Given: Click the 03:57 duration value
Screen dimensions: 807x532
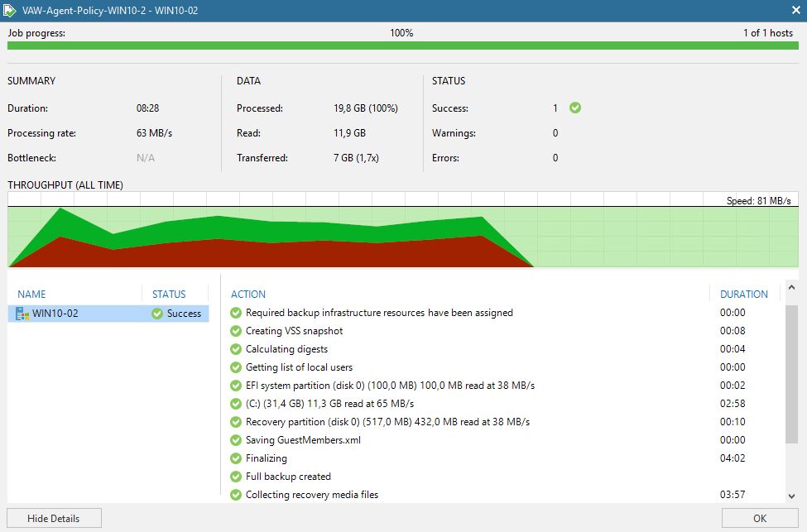Looking at the screenshot, I should 733,495.
